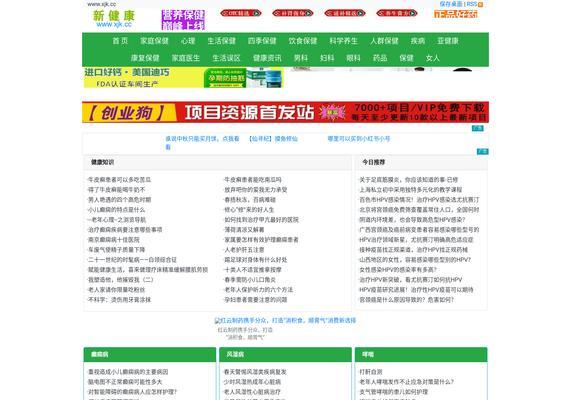Click the ad badge below the 创业狗 banner

click(x=477, y=128)
